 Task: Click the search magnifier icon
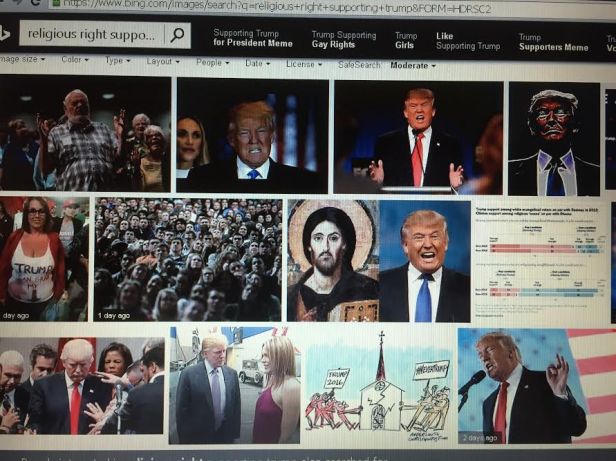tap(177, 35)
